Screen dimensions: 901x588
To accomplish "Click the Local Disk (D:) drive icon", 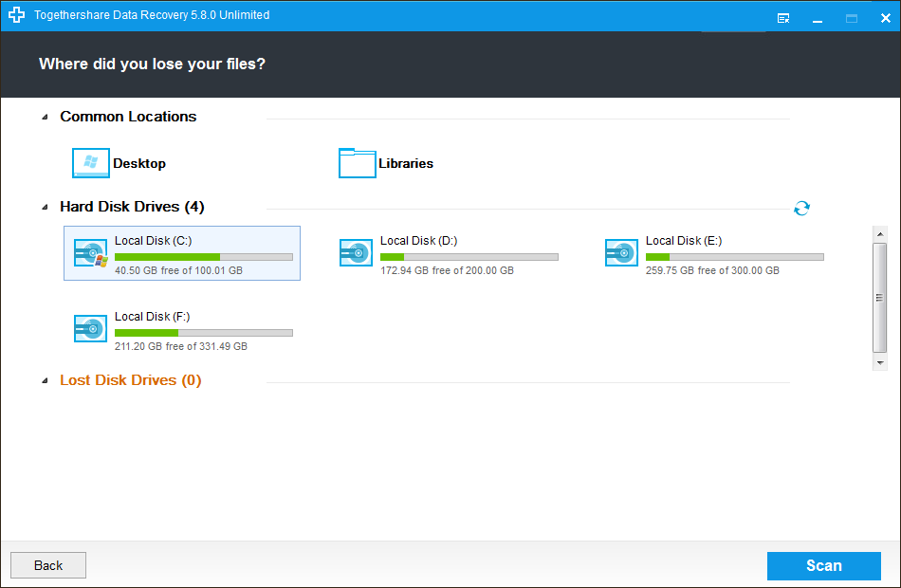I will click(357, 253).
